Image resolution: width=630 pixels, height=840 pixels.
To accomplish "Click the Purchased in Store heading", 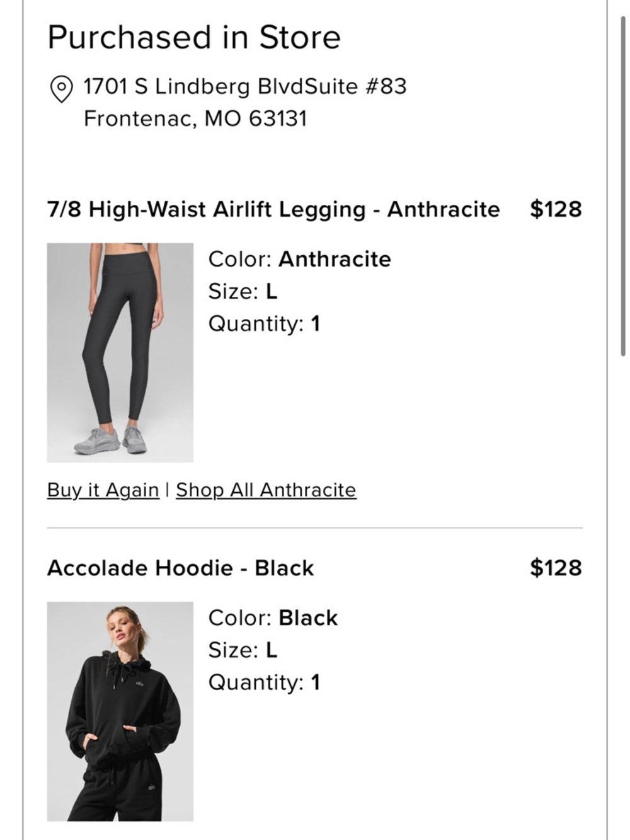I will (194, 37).
